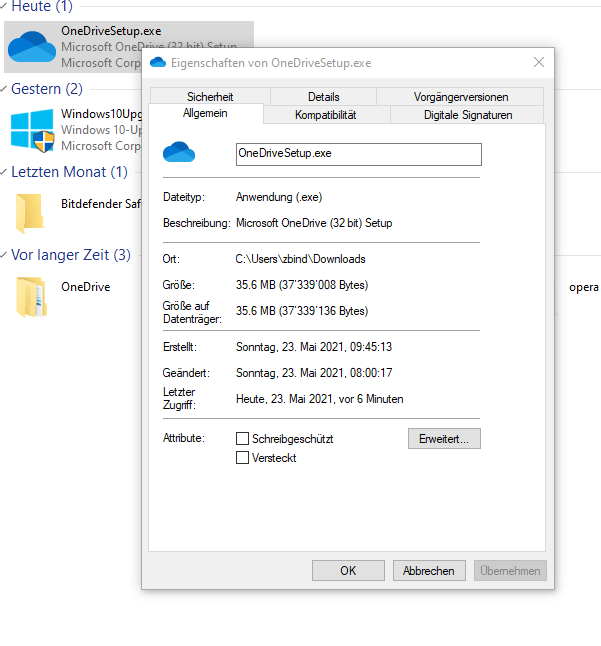Close the Eigenschaften properties dialog
Image resolution: width=601 pixels, height=646 pixels.
(x=539, y=63)
